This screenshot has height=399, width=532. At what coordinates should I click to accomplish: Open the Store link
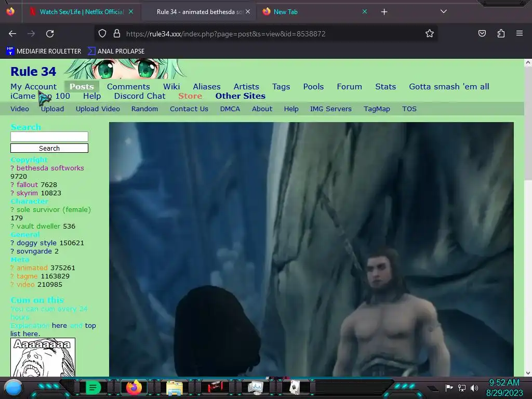pos(190,96)
